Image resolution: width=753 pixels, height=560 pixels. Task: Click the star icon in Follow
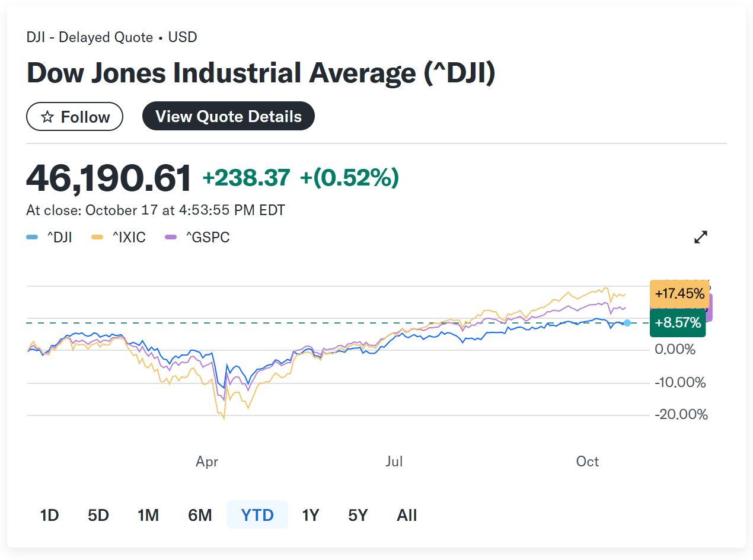48,117
